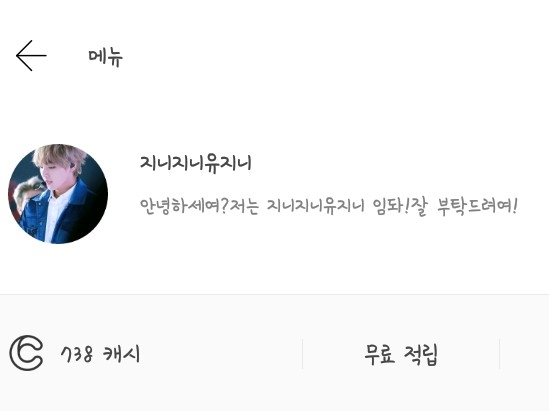View the profile picture of 지니지니유지니

click(x=58, y=194)
